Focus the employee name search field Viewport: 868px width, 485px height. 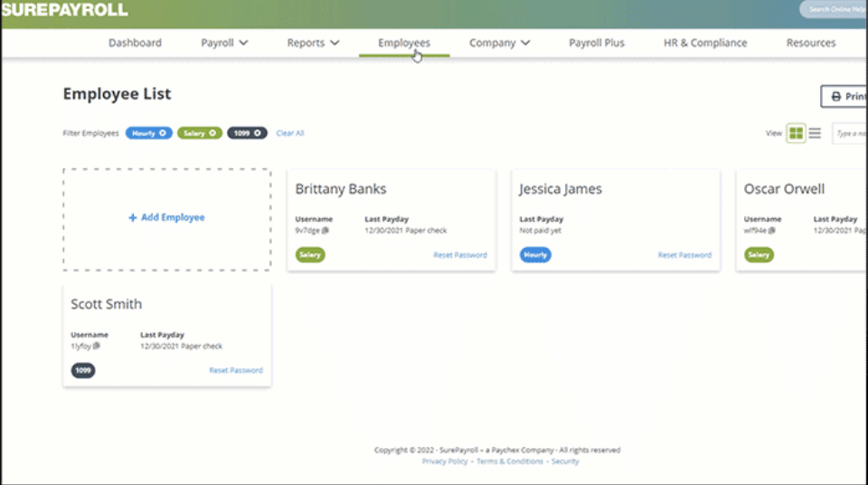[850, 133]
